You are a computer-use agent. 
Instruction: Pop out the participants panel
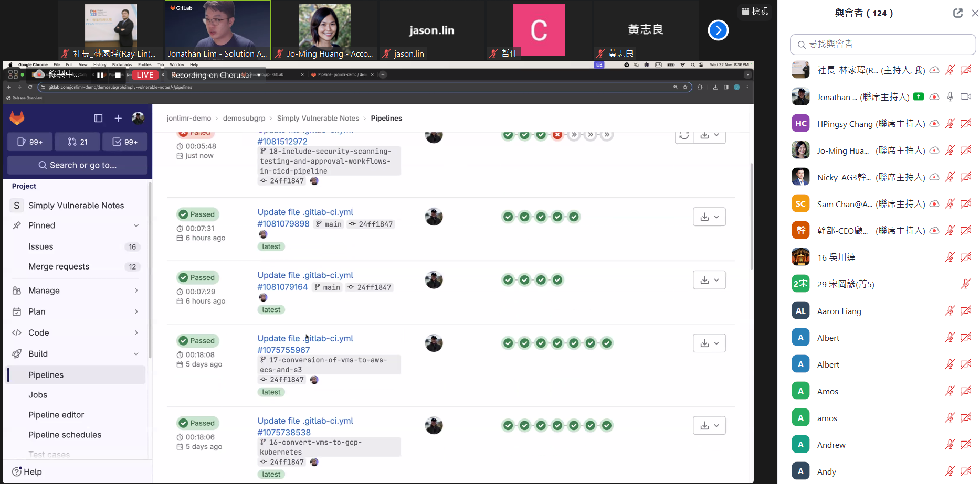(x=957, y=13)
